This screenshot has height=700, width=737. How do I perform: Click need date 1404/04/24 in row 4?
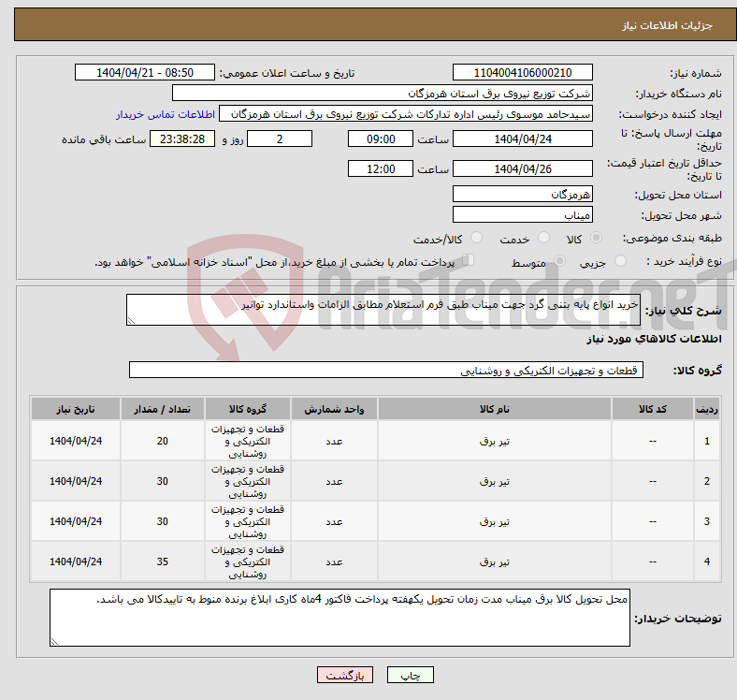[x=76, y=561]
